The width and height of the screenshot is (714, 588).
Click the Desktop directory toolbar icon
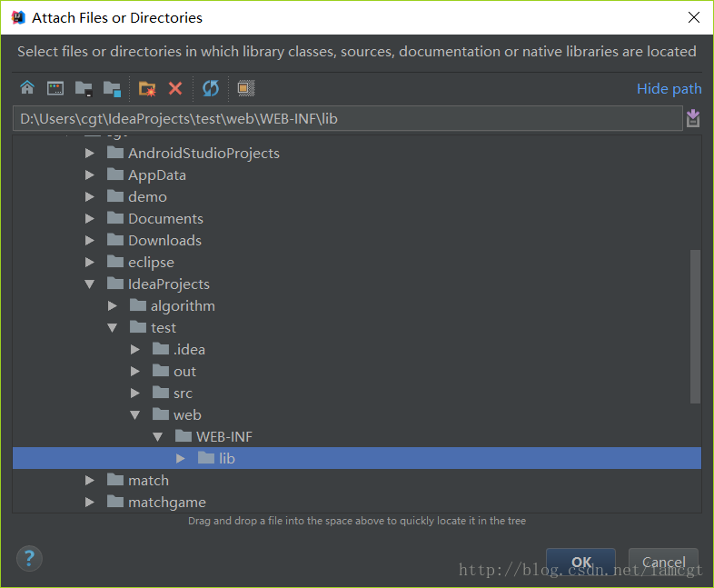coord(55,88)
